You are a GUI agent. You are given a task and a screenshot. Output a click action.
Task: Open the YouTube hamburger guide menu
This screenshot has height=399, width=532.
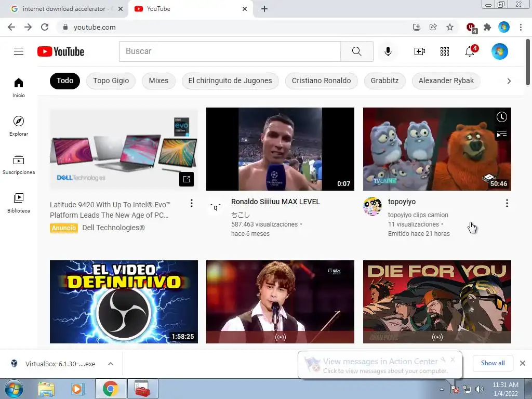point(19,51)
